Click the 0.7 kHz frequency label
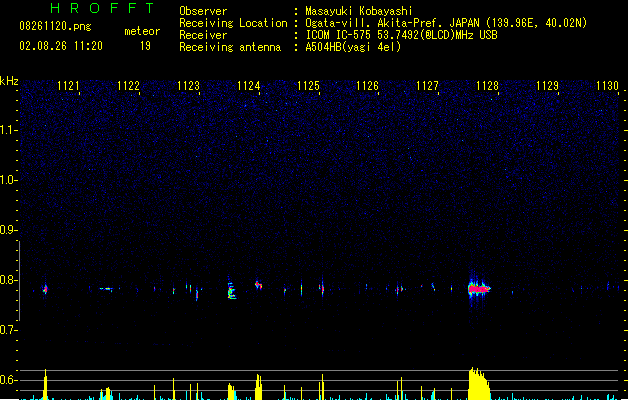Screen dimensions: 629x400 coord(8,330)
